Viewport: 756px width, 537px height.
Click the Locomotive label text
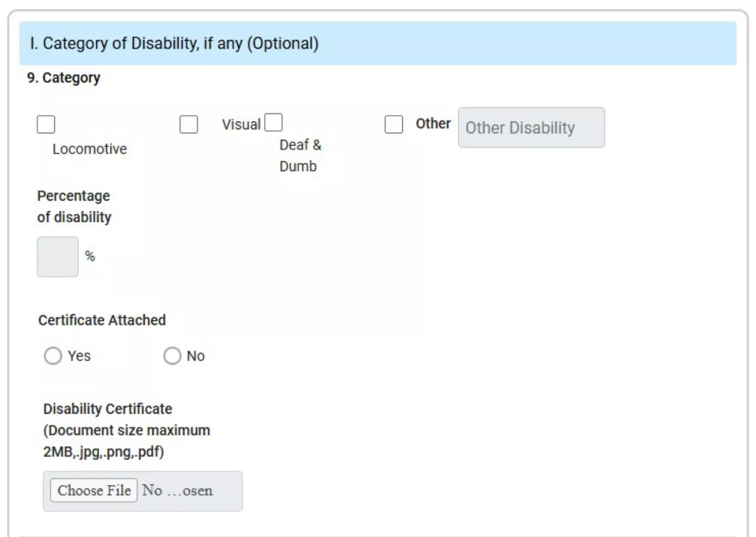pyautogui.click(x=87, y=149)
